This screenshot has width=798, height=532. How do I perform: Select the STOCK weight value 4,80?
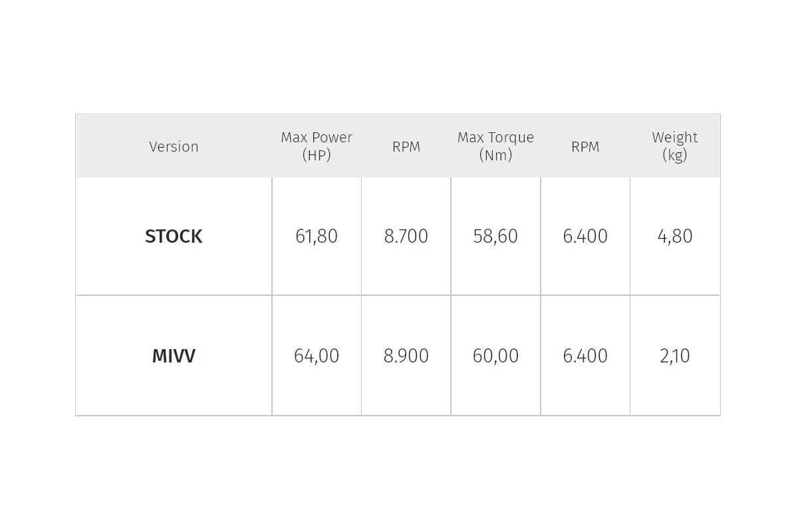675,237
